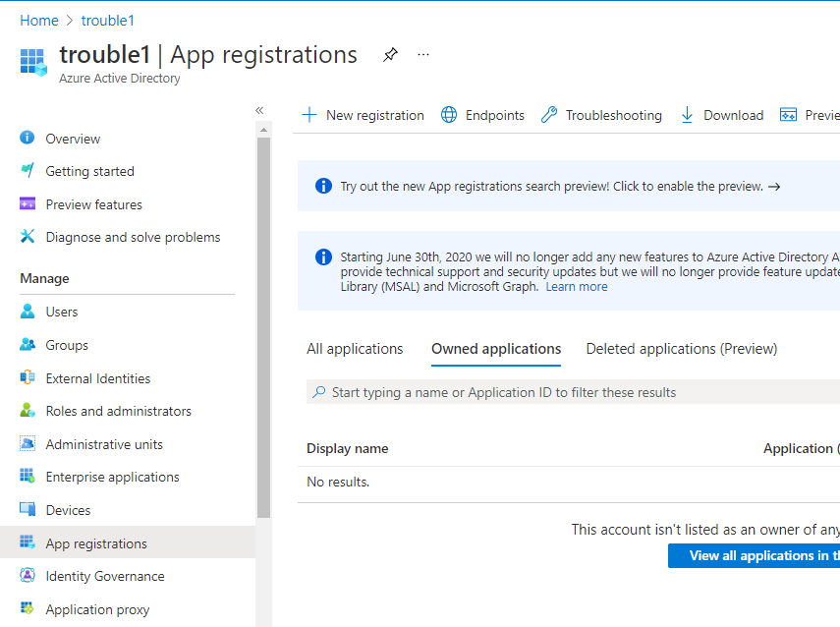Switch to All applications tab
840x627 pixels.
(x=355, y=349)
